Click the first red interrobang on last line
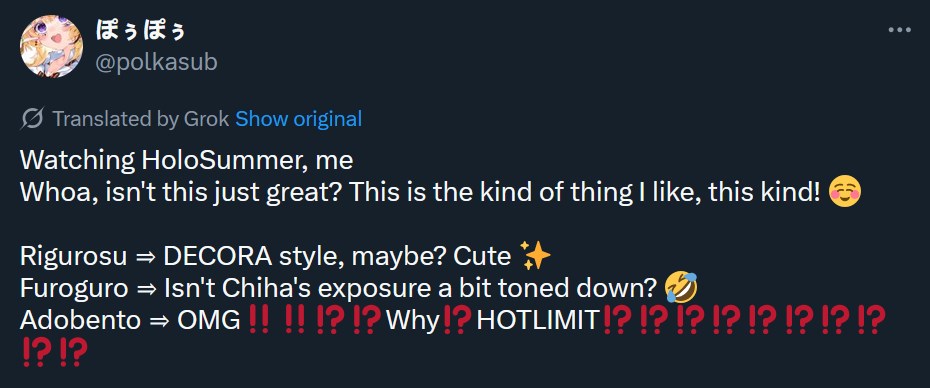The image size is (930, 388). tap(36, 352)
